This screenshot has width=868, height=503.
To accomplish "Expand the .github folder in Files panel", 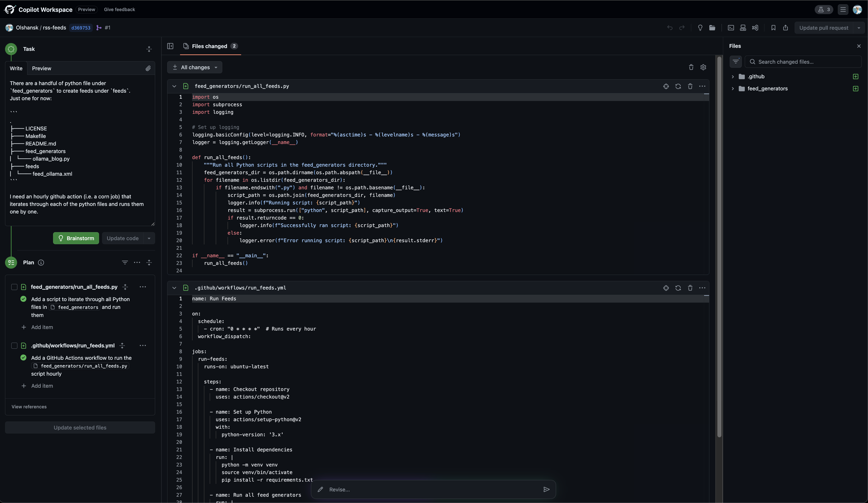I will point(733,76).
